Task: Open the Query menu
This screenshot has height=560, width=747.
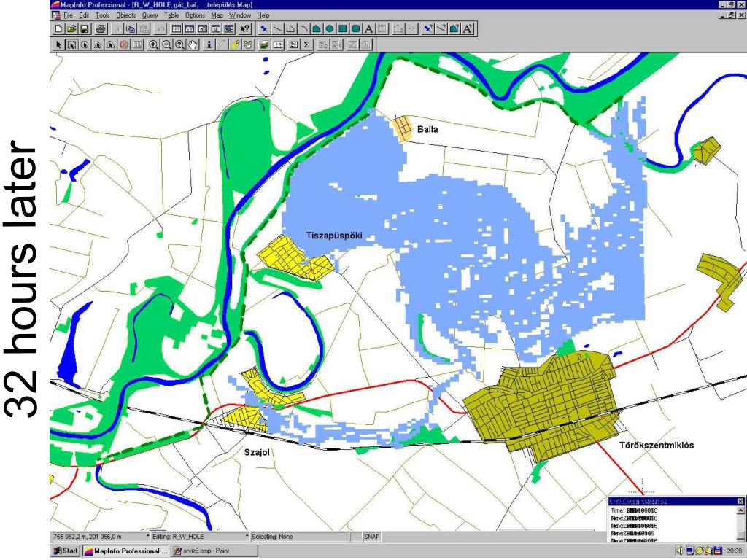Action: (x=150, y=15)
